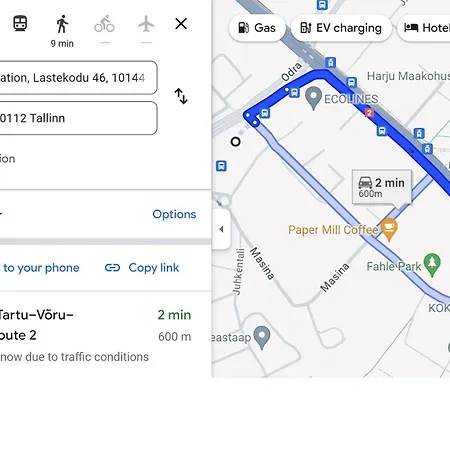Viewport: 450px width, 450px height.
Task: Filter map by Gas stations
Action: tap(257, 28)
